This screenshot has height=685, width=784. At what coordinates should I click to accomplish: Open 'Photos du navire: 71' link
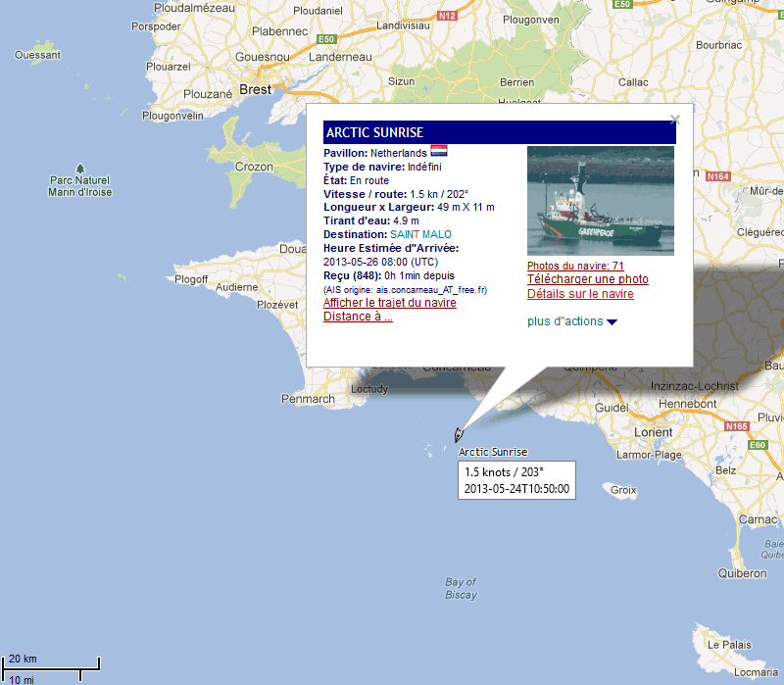[575, 266]
